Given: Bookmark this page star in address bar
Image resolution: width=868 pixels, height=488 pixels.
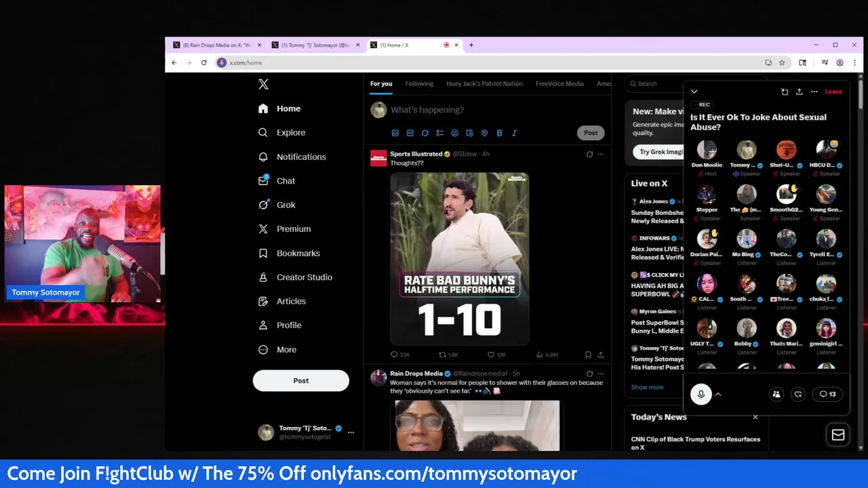Looking at the screenshot, I should 782,62.
